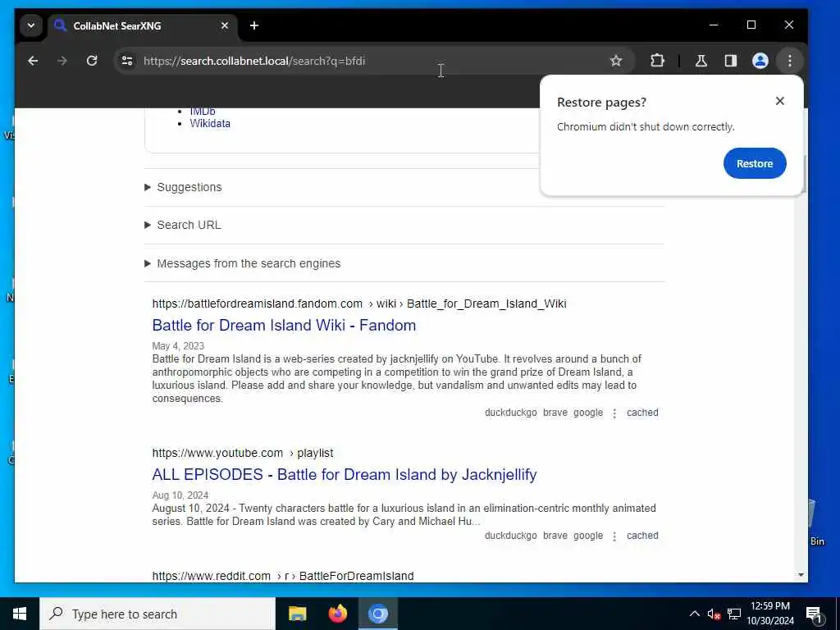The height and width of the screenshot is (630, 840).
Task: Click the vertical scrollbar thumb
Action: tap(806, 174)
